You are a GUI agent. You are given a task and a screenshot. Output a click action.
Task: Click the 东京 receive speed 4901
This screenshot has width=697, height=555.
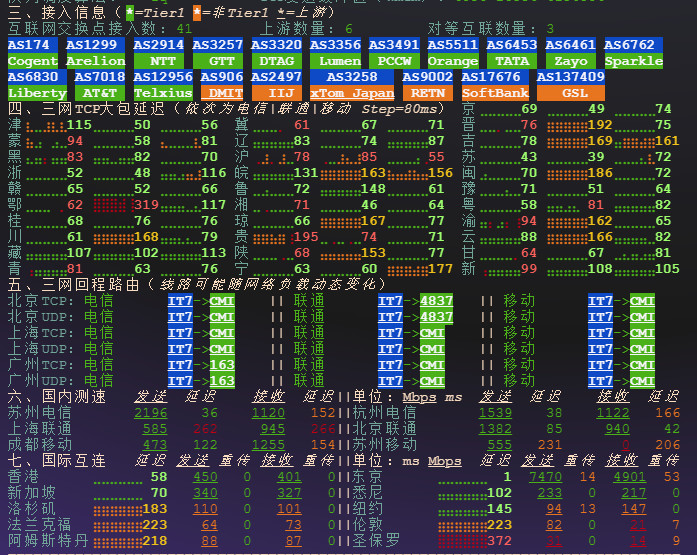tap(629, 477)
